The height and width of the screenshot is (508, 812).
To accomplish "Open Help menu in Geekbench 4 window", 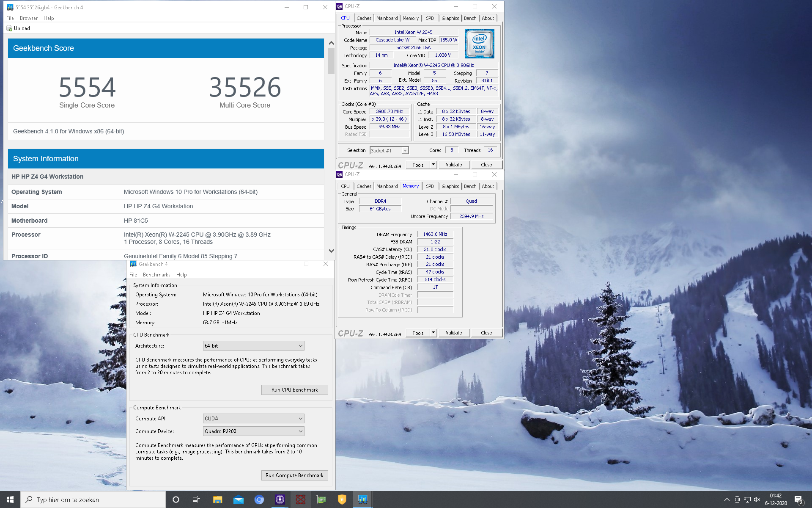I will 181,275.
